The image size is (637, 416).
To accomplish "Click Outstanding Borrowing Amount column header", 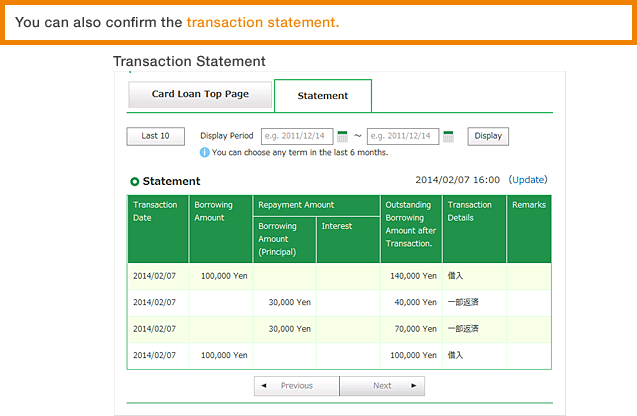I will pyautogui.click(x=411, y=229).
